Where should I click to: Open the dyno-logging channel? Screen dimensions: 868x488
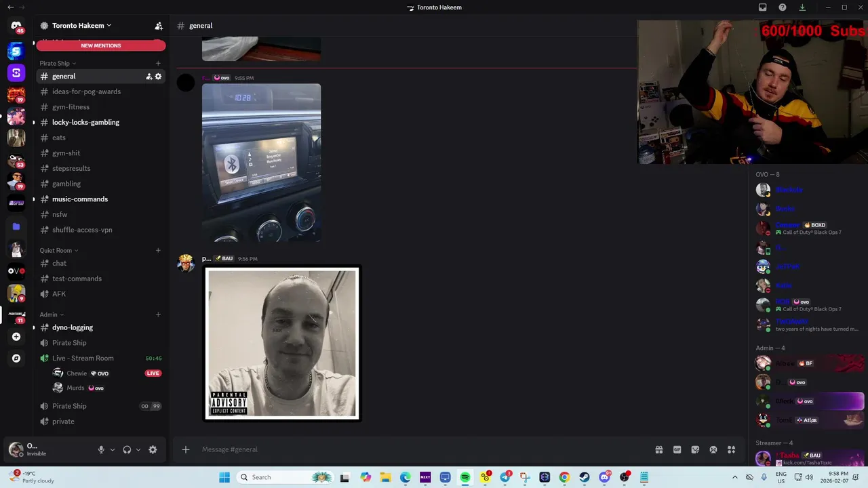pyautogui.click(x=101, y=327)
